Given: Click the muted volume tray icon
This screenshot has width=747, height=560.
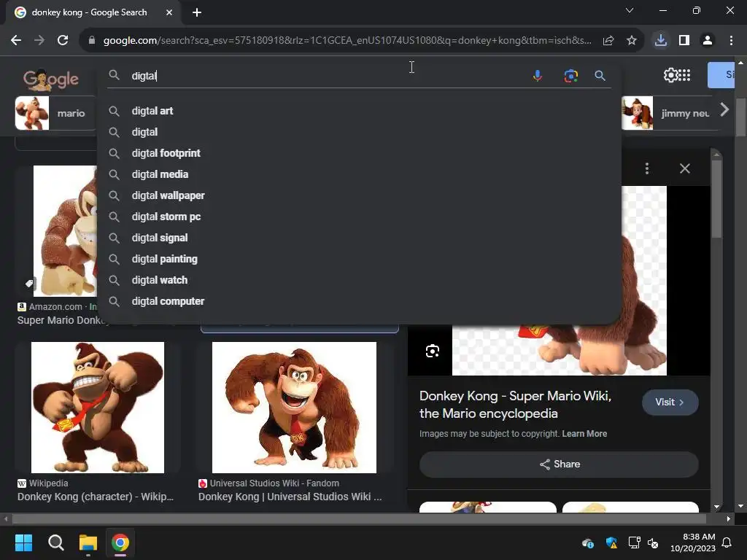Looking at the screenshot, I should [x=653, y=542].
